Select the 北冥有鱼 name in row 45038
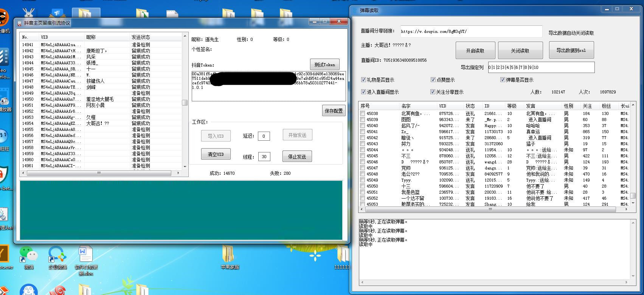644x295 pixels. [x=416, y=113]
